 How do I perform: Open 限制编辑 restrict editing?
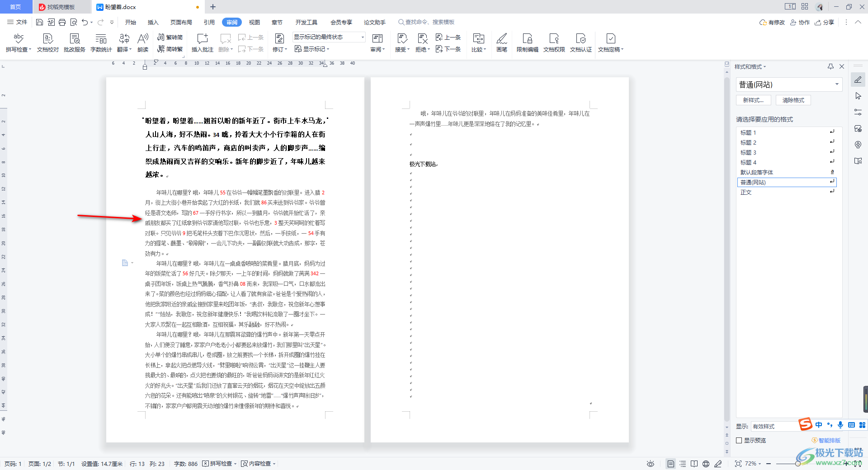(x=528, y=43)
